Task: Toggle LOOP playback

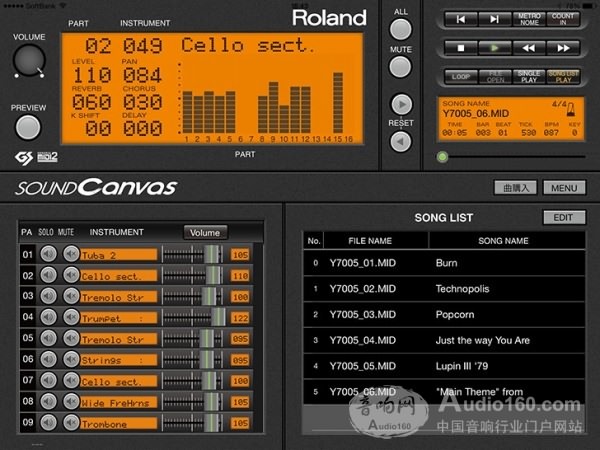Action: pos(461,77)
